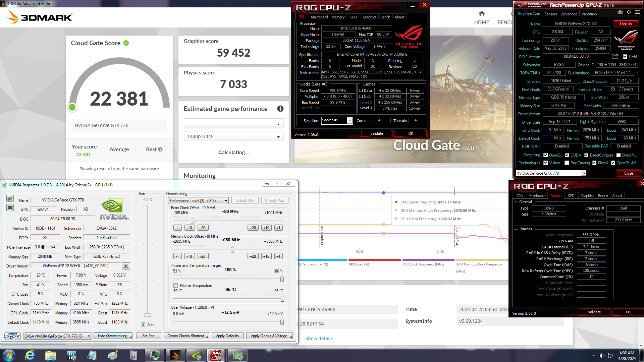Viewport: 644px width, 362px height.
Task: Open the GPU selector dropdown in GPU-Z
Action: 551,173
